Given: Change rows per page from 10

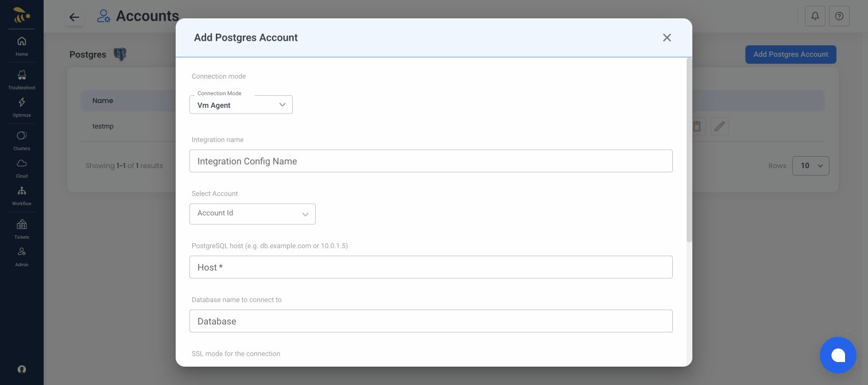Looking at the screenshot, I should point(811,166).
